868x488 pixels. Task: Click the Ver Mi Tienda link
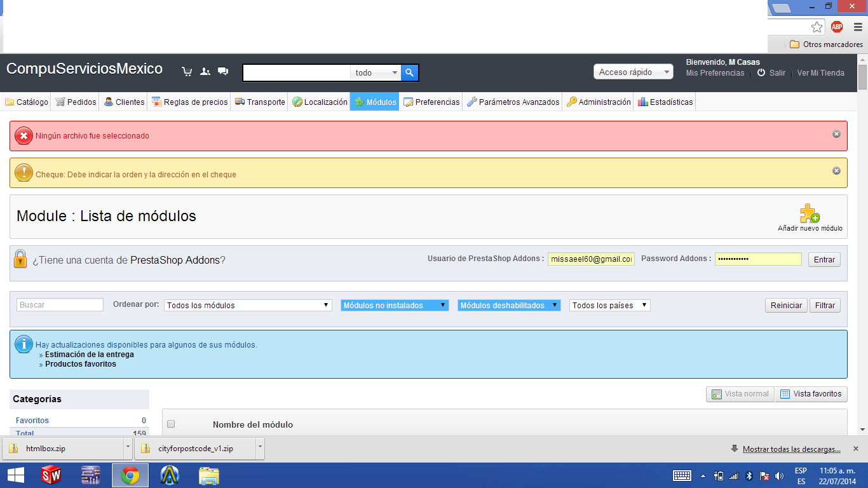point(821,73)
